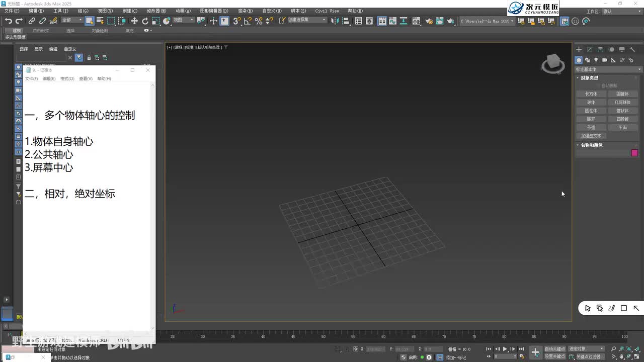644x362 pixels.
Task: Switch to Lights category in Create panel
Action: click(x=596, y=60)
